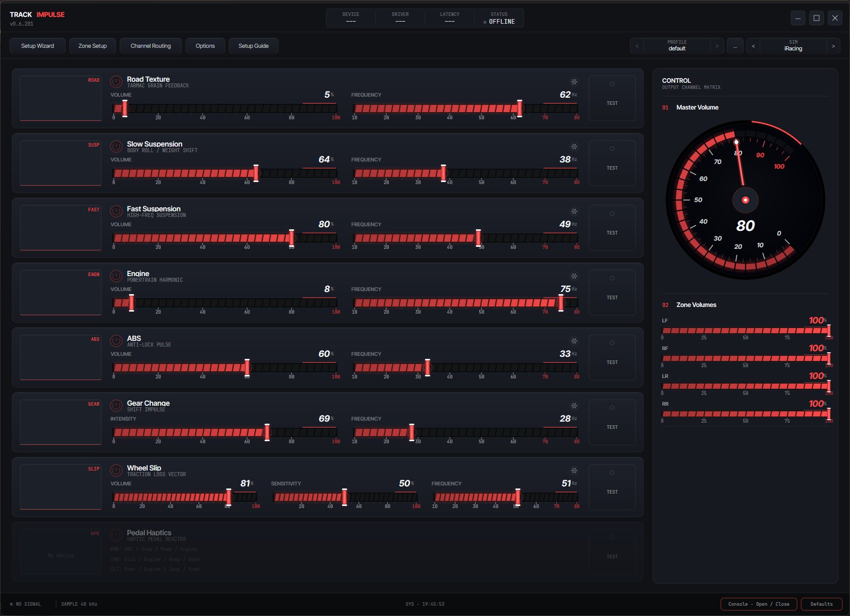Test the Engine effect
The height and width of the screenshot is (616, 850).
pyautogui.click(x=612, y=293)
